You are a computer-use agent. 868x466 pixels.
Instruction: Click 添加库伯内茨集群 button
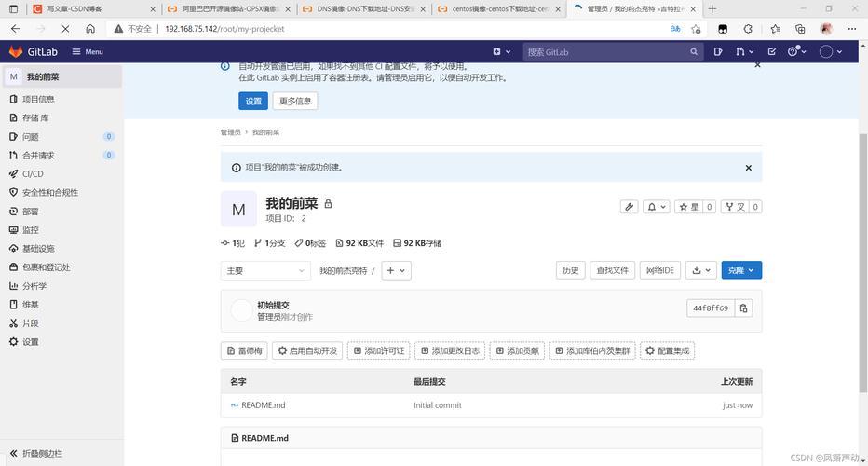click(x=592, y=350)
